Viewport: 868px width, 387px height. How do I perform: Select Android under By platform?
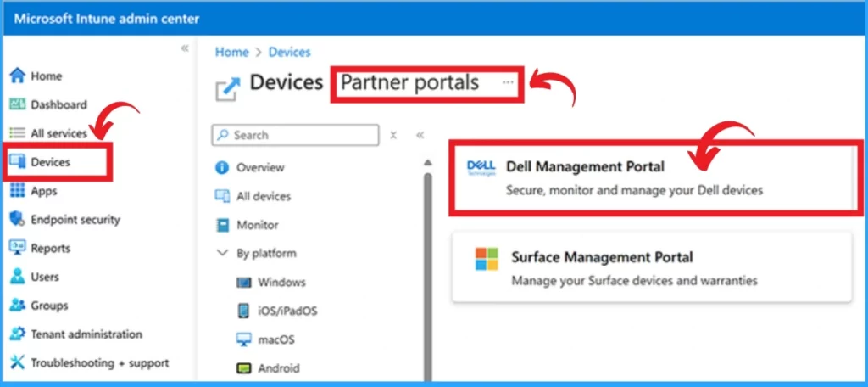278,368
